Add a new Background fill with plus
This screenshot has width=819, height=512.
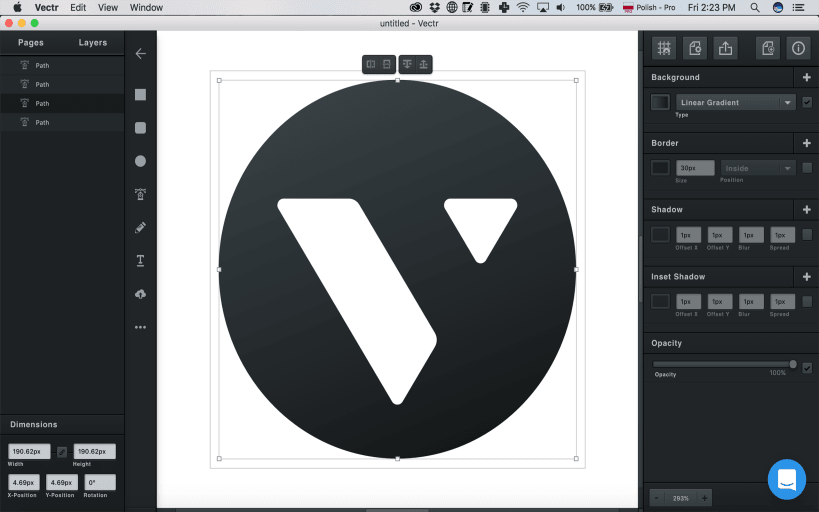(806, 77)
